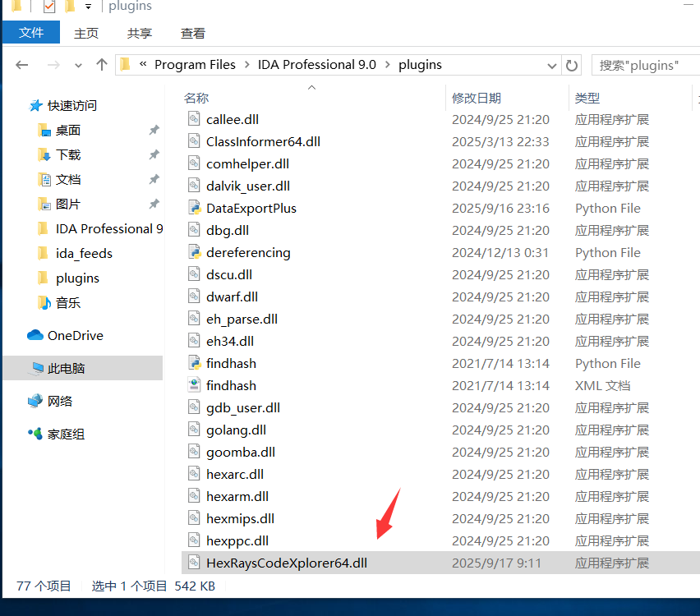Click the properties checkmark icon in title bar

point(48,7)
